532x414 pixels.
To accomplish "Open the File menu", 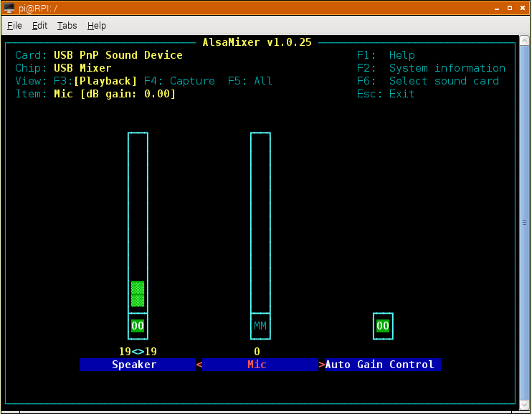I will 14,25.
